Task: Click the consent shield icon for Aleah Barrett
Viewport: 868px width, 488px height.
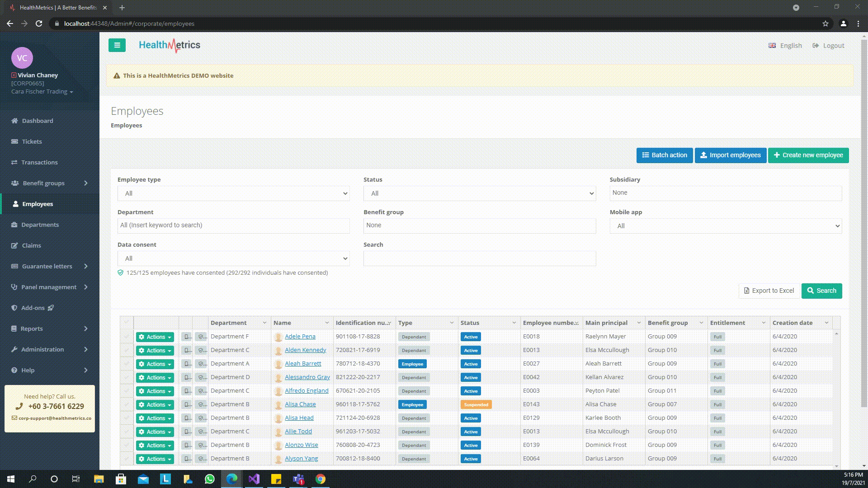Action: (x=201, y=364)
